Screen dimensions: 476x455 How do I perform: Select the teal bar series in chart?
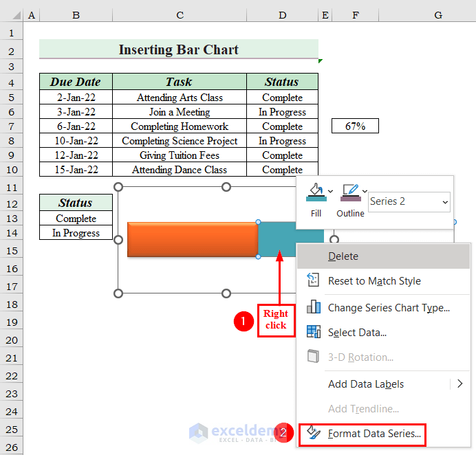click(x=277, y=239)
